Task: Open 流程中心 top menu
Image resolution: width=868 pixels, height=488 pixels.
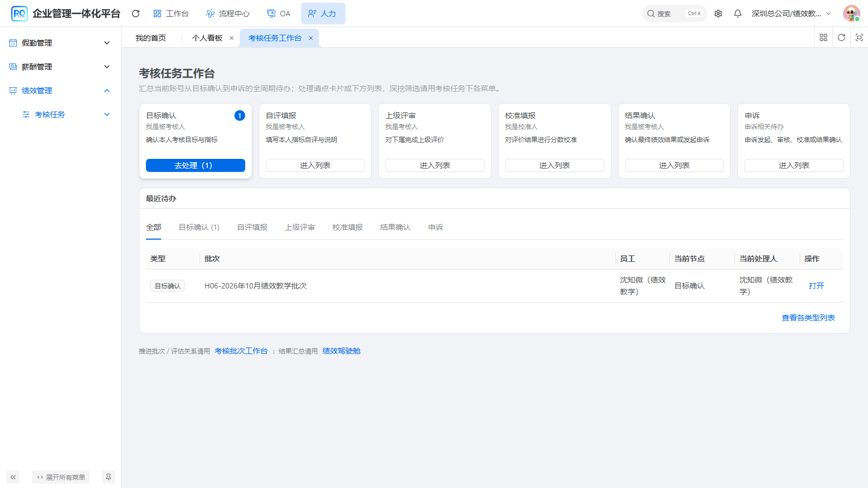Action: pyautogui.click(x=228, y=14)
